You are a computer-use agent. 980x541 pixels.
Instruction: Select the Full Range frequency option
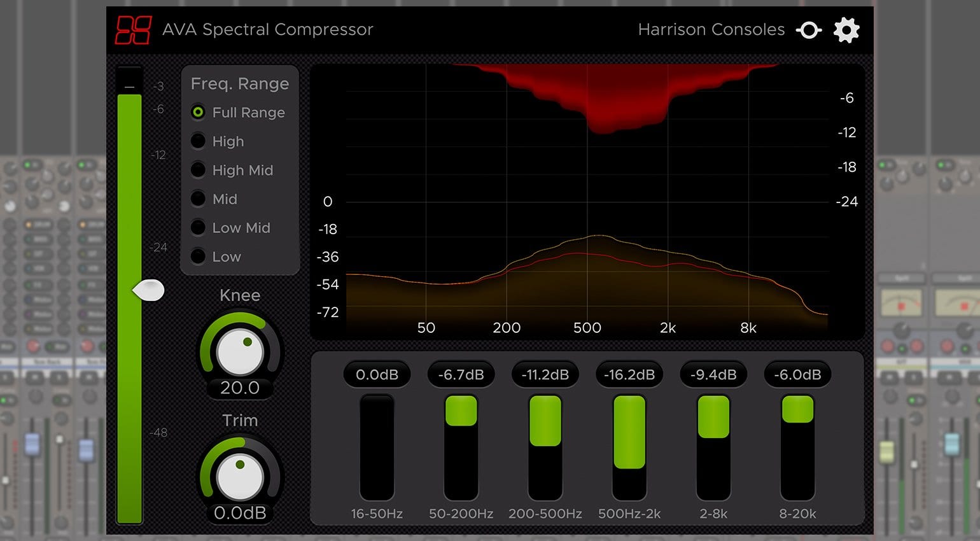(198, 112)
